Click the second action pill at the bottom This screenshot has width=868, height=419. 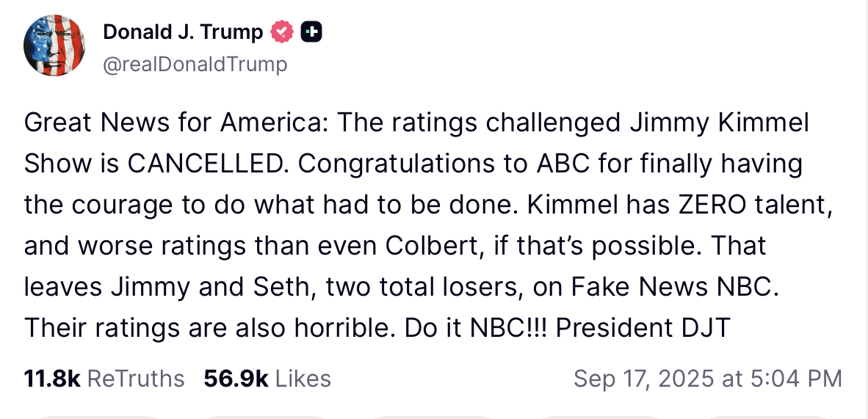click(x=263, y=416)
